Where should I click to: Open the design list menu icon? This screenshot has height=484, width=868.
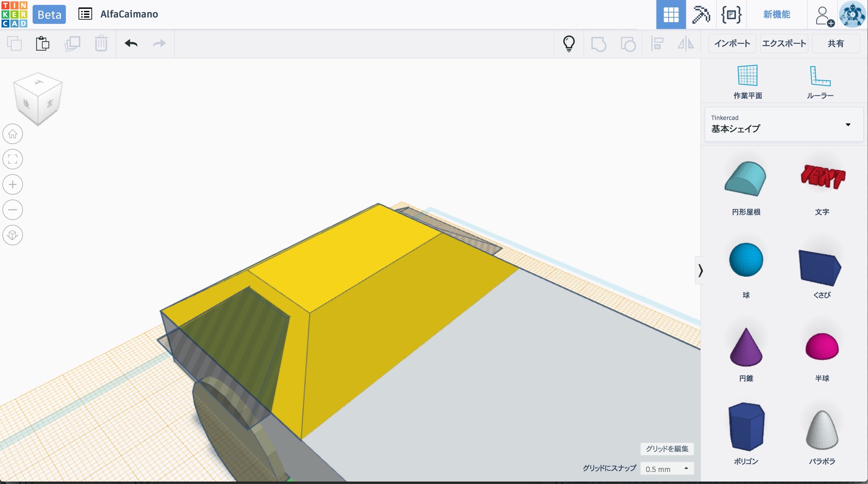[x=85, y=14]
